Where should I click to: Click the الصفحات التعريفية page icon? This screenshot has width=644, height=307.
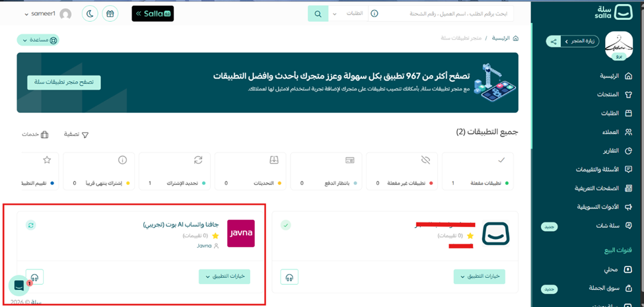pos(628,188)
